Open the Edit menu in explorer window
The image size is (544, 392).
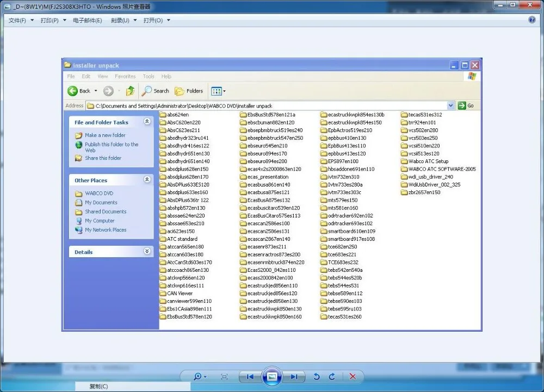(86, 76)
